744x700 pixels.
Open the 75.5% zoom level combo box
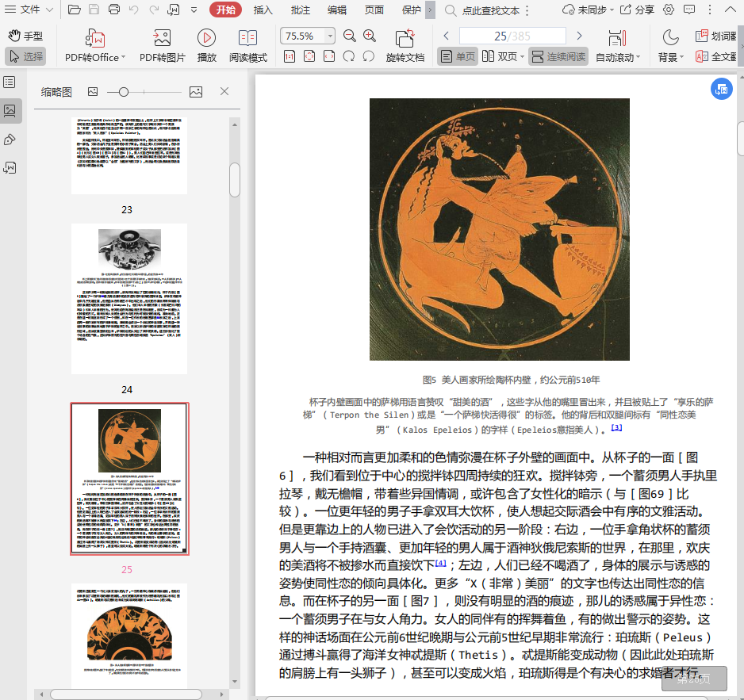pyautogui.click(x=308, y=36)
